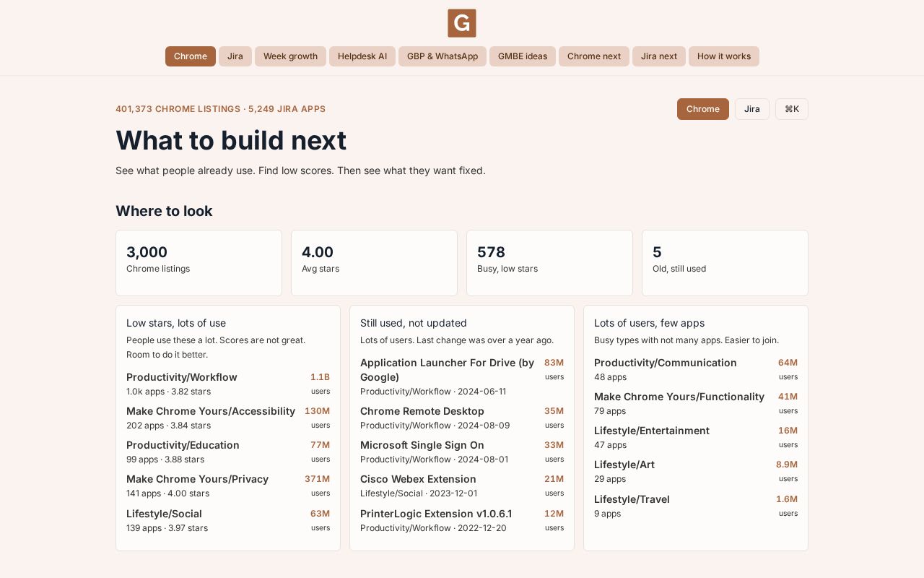The height and width of the screenshot is (578, 924).
Task: Select the Lifestyle/Art row
Action: coord(696,471)
